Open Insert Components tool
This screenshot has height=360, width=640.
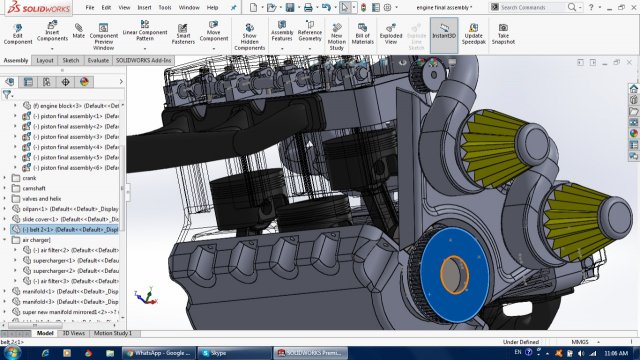52,31
